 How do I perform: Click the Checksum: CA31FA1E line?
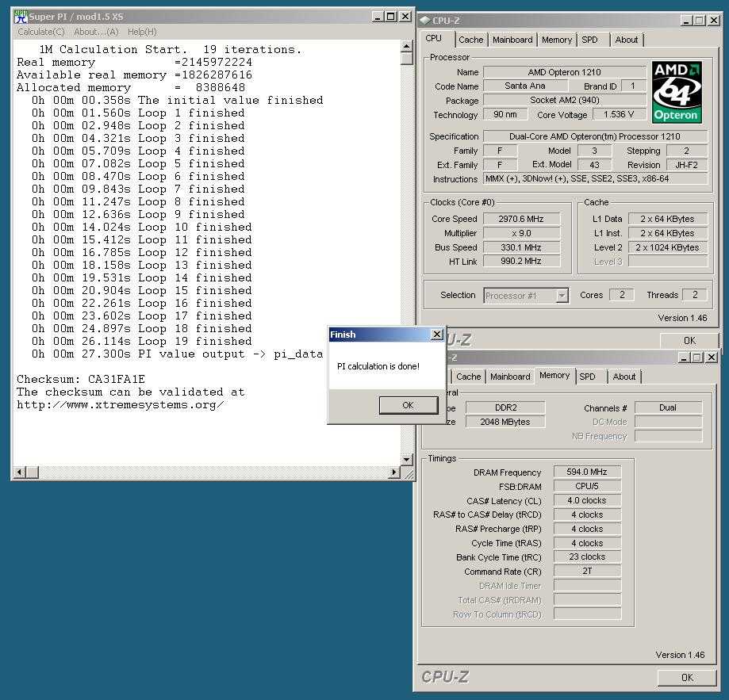(81, 379)
